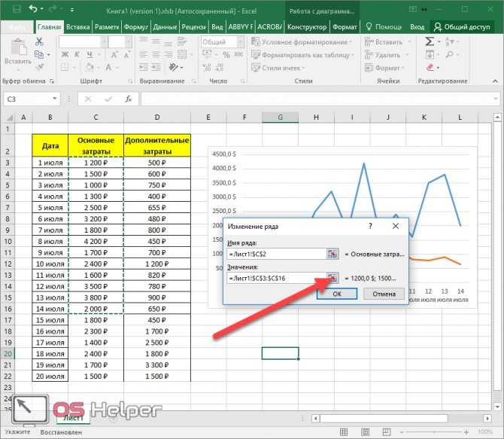Switch to Page Layout view in status bar
Image resolution: width=504 pixels, height=439 pixels.
tap(365, 432)
